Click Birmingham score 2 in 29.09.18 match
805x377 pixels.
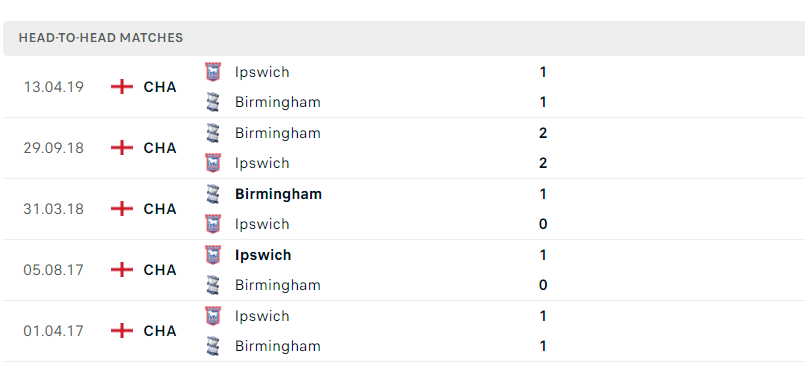pos(543,133)
